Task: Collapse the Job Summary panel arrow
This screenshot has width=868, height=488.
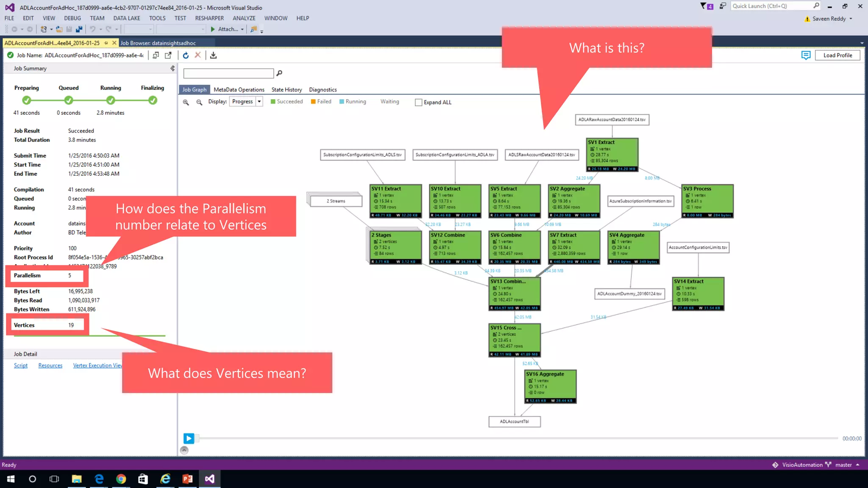Action: [x=172, y=68]
